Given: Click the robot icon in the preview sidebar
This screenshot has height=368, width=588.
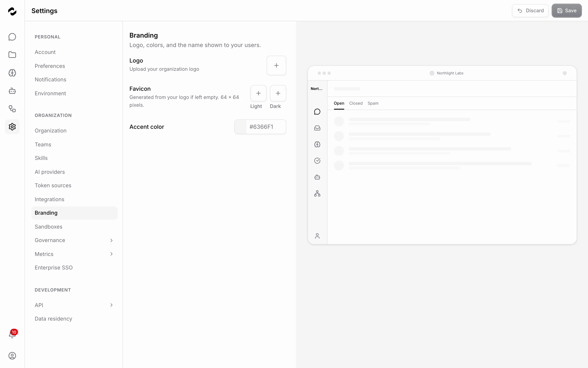Looking at the screenshot, I should pos(317,177).
